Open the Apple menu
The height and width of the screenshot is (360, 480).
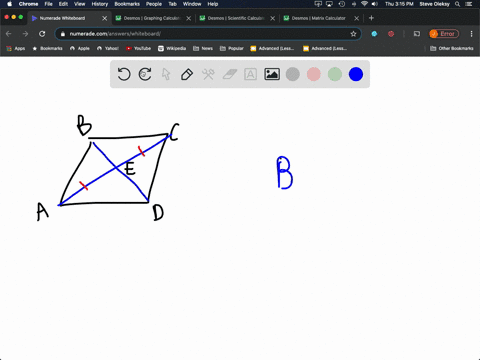click(9, 4)
